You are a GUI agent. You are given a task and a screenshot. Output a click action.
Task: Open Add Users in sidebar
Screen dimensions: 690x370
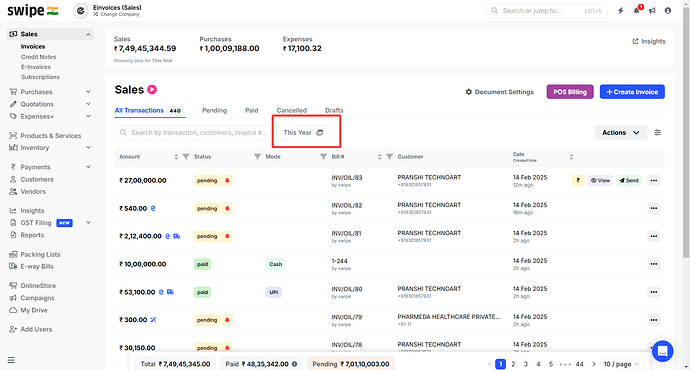30,329
